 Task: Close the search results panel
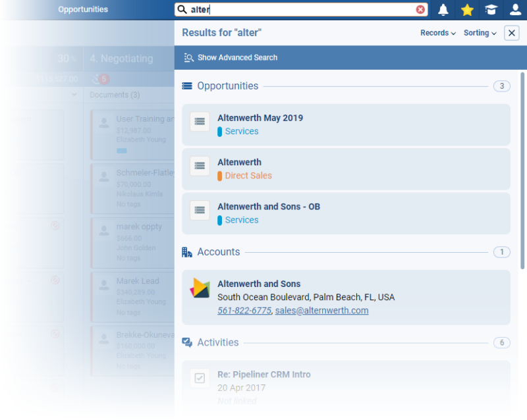click(511, 33)
